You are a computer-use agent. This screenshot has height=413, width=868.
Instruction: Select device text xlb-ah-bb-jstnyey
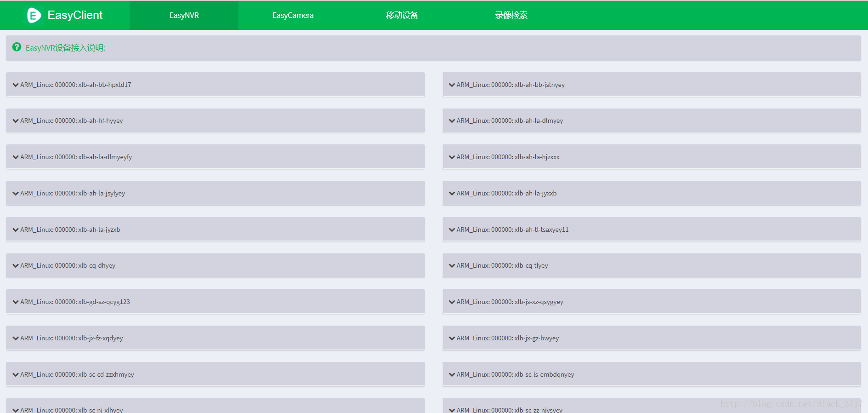coord(539,85)
